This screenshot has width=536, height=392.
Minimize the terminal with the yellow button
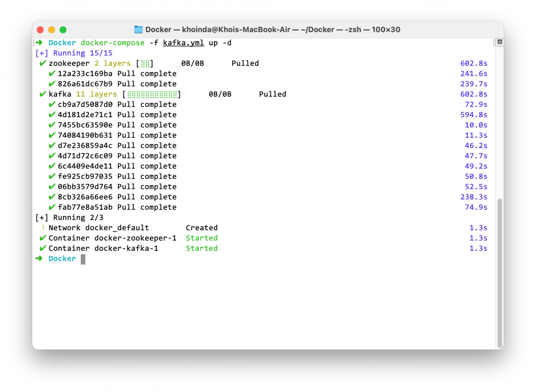51,30
